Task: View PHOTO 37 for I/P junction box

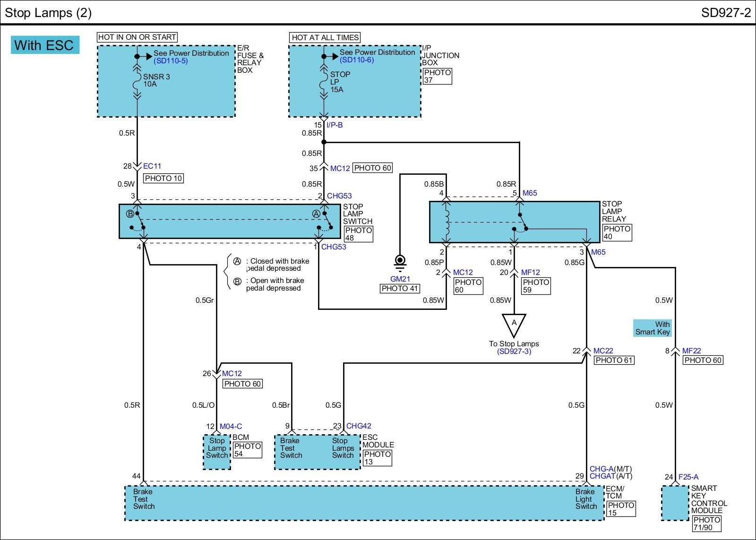Action: point(437,76)
